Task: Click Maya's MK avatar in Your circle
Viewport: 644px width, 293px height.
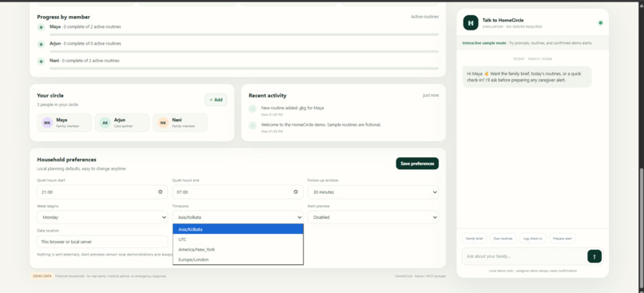Action: pyautogui.click(x=48, y=123)
